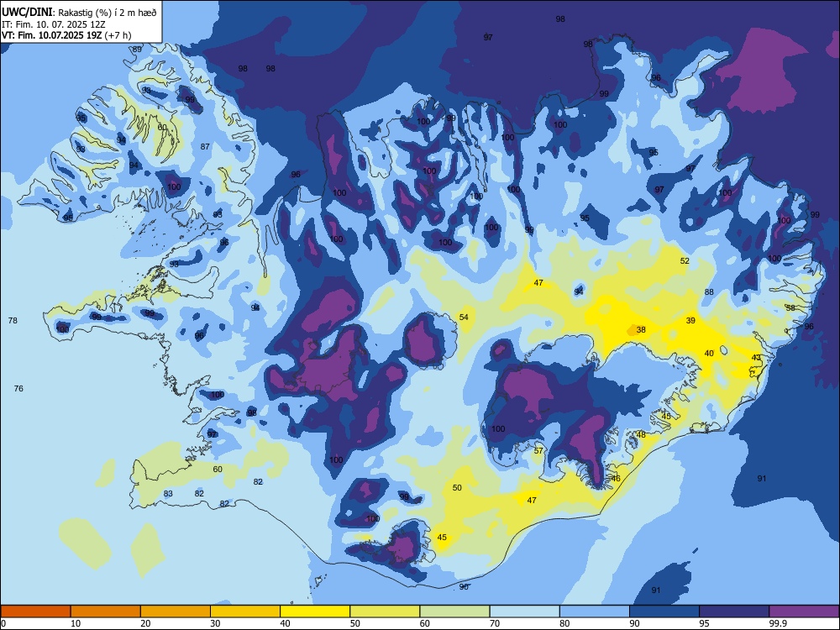
Task: Click the map value 58 on the east coast
Action: point(790,307)
